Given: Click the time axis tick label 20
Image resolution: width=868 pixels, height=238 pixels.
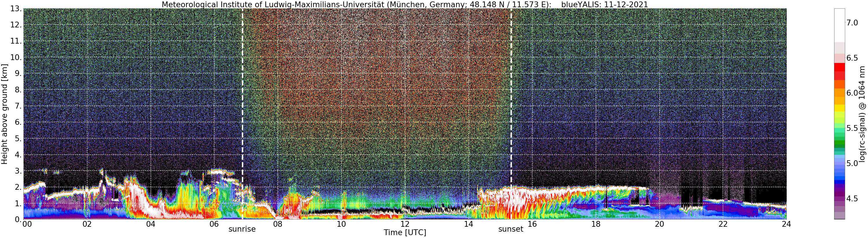Looking at the screenshot, I should [x=659, y=224].
